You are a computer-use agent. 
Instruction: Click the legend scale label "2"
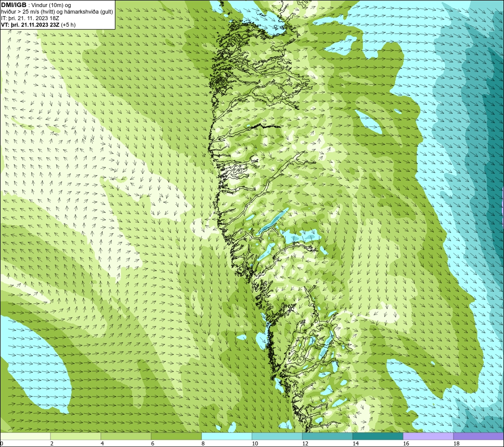(52, 444)
